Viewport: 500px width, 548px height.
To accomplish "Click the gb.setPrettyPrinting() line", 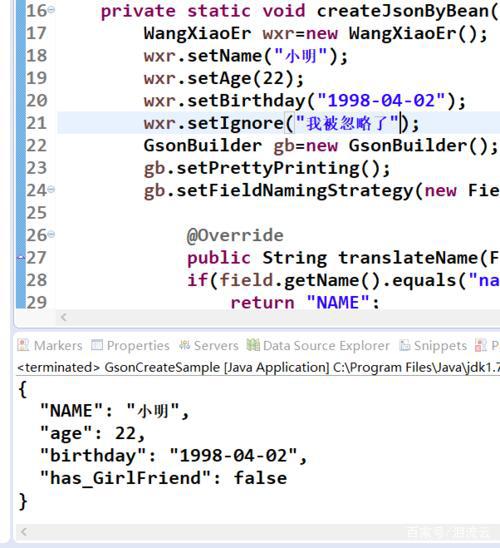I will point(267,168).
